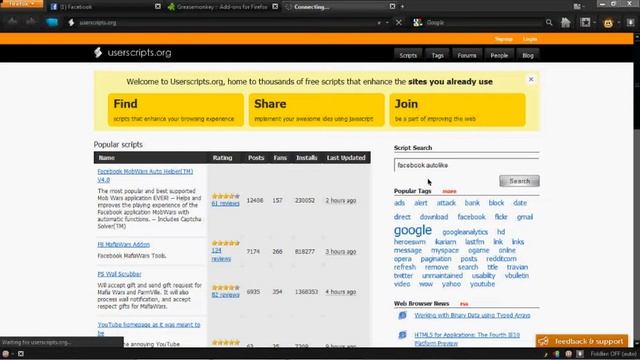Open YouTube homepage as it was meant script
Screen dimensions: 640x360
click(149, 329)
